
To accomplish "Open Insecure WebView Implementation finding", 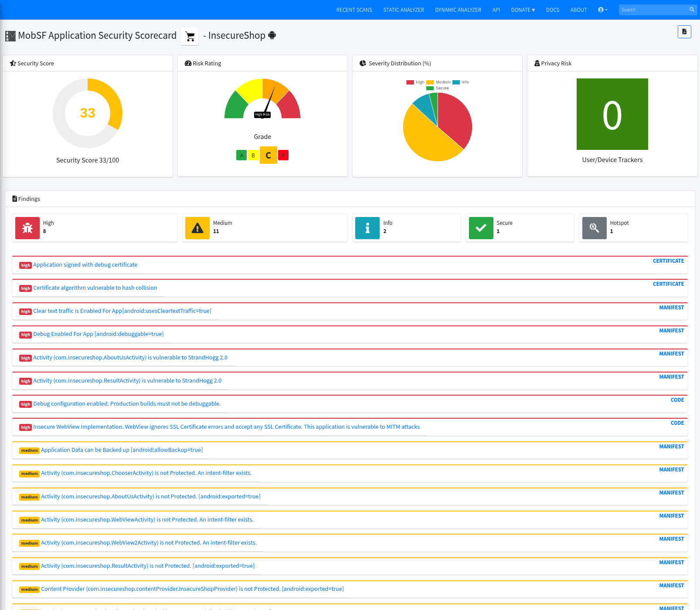I will click(x=227, y=427).
